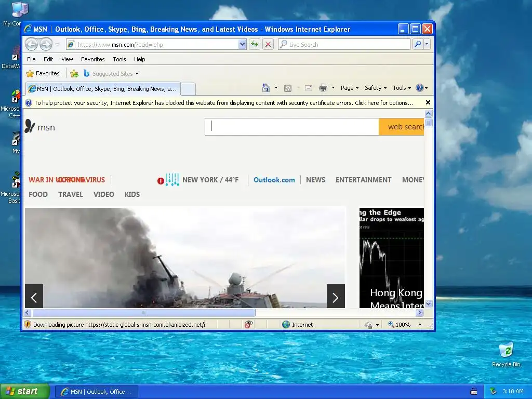The image size is (532, 399).
Task: Go back with the Back arrow button
Action: [x=32, y=44]
